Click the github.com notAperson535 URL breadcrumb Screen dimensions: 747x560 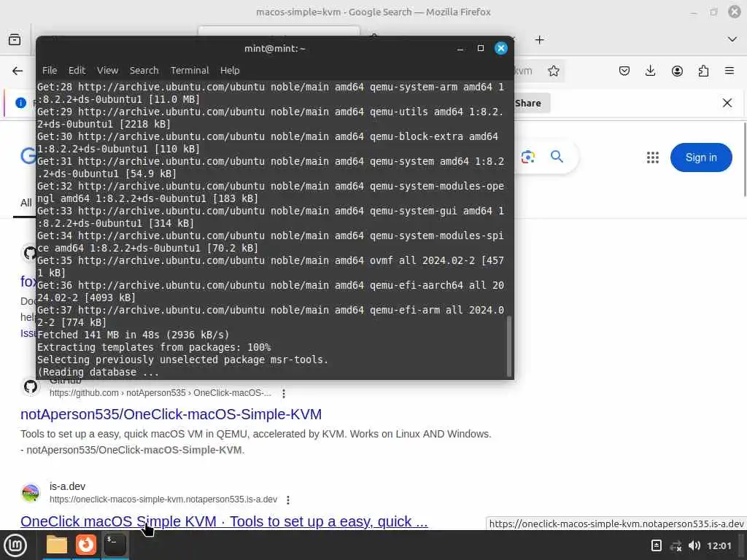[x=160, y=393]
